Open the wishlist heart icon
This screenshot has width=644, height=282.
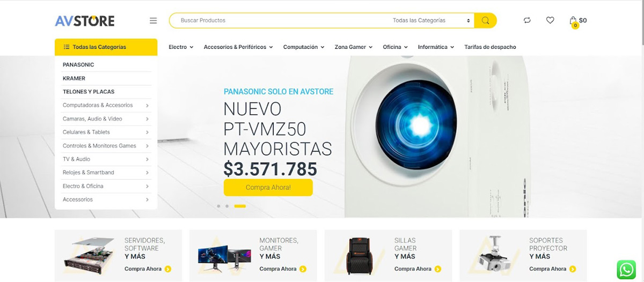(550, 20)
